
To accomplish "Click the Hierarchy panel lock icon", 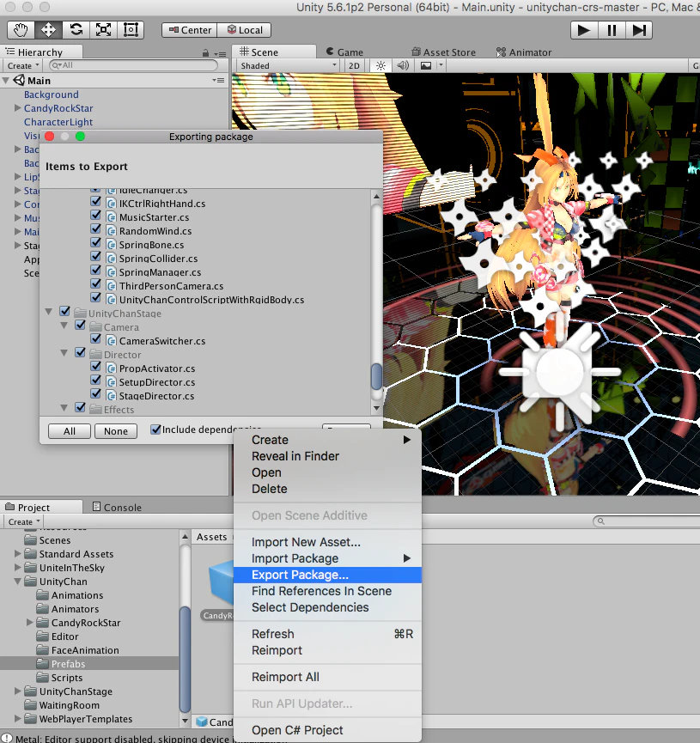I will click(x=205, y=52).
